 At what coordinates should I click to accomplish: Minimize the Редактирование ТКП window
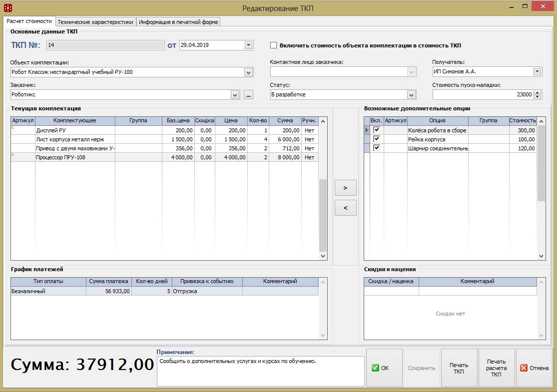pos(512,6)
